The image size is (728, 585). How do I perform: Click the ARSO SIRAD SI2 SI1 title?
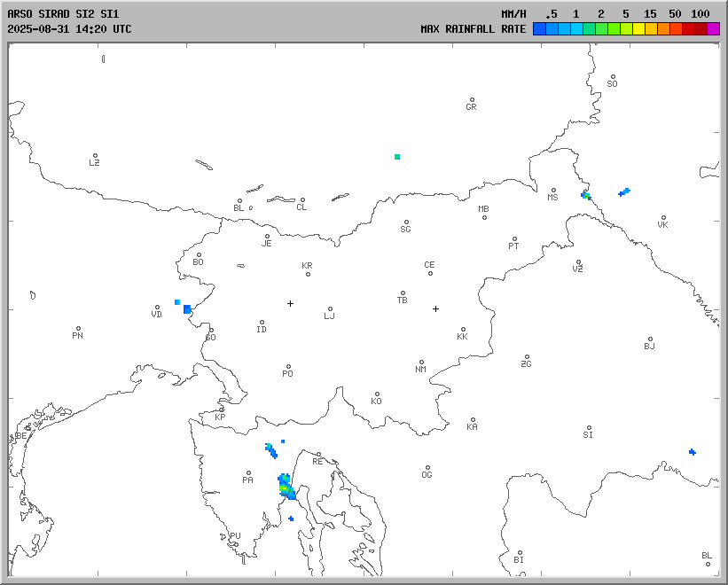pos(62,14)
